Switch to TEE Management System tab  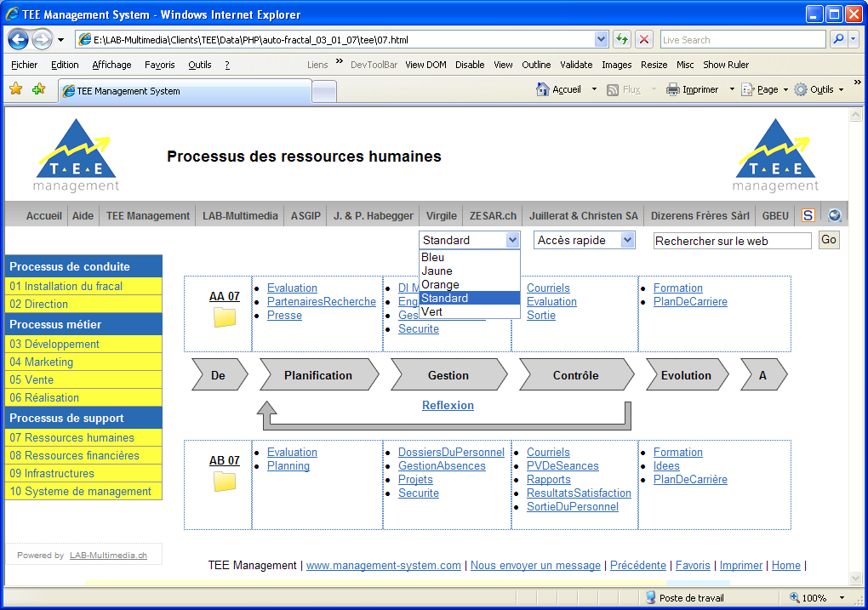186,91
